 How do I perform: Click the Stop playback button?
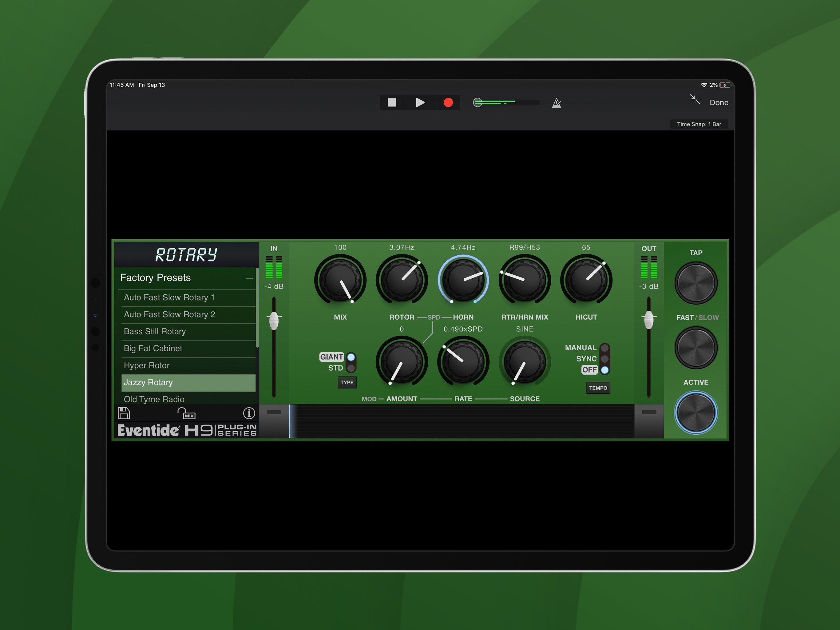391,103
